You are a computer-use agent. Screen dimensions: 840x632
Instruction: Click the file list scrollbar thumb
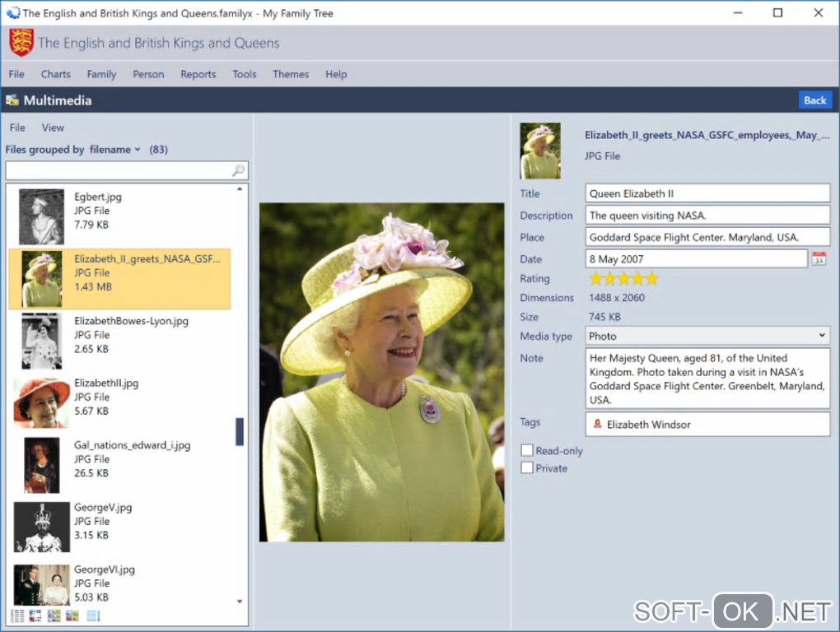click(240, 431)
